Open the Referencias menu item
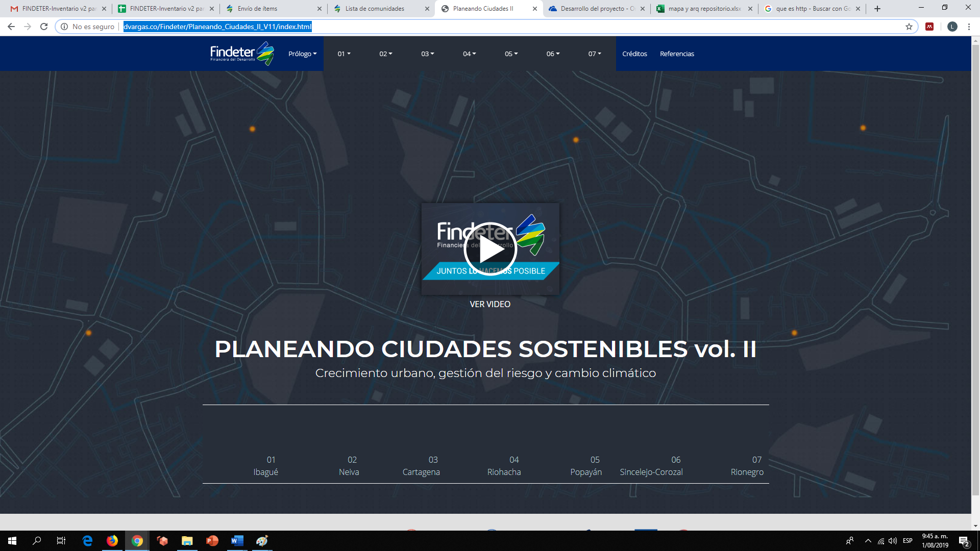Screen dimensions: 980x551 [x=677, y=54]
